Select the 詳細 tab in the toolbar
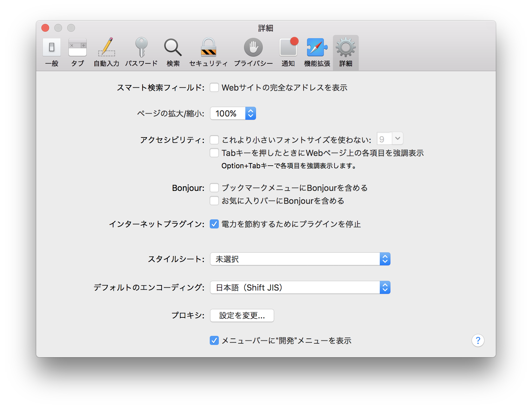The width and height of the screenshot is (532, 409). click(x=345, y=52)
